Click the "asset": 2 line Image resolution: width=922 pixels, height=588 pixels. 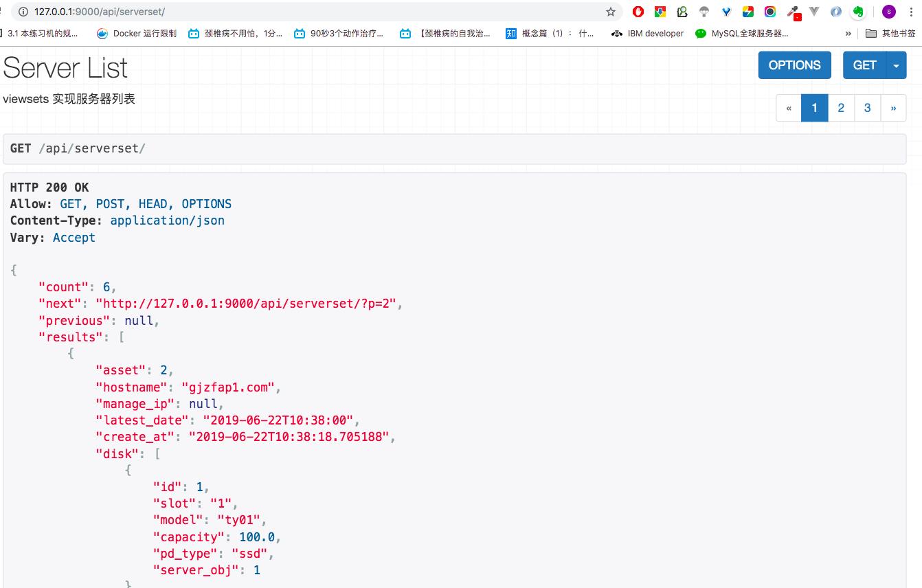(135, 370)
